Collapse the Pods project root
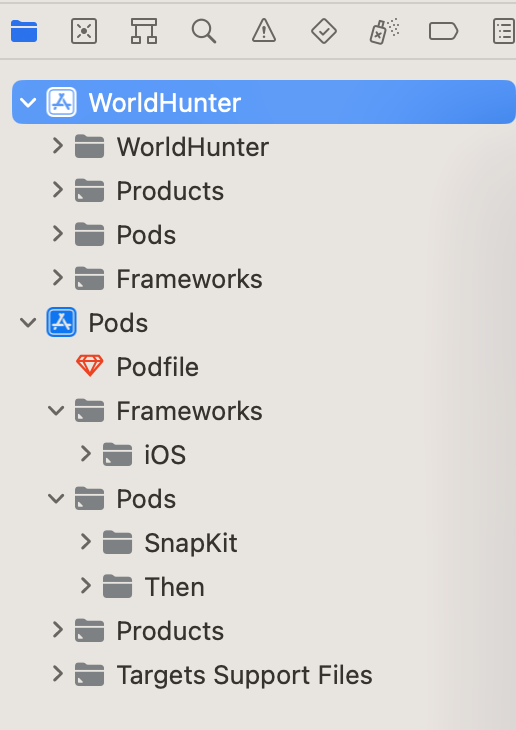516x730 pixels. point(28,323)
